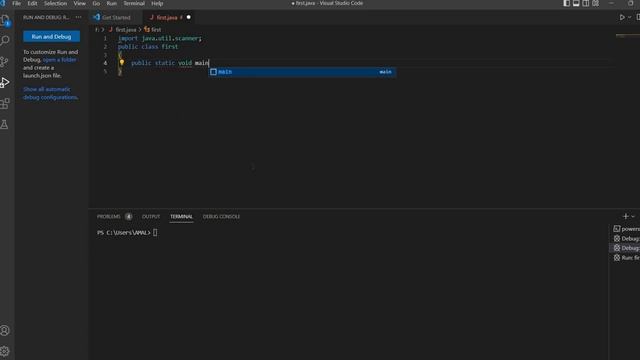This screenshot has width=640, height=360.
Task: Open the Explorer view in activity bar
Action: coord(5,20)
